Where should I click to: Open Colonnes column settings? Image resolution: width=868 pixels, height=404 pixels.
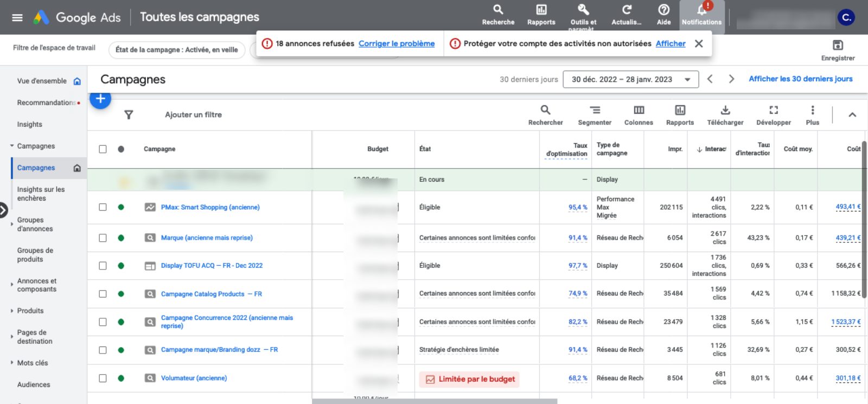click(x=639, y=115)
